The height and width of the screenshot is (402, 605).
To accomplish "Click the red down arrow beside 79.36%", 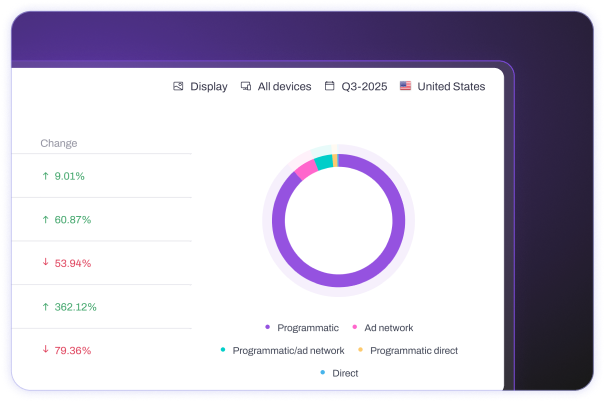I will [46, 350].
